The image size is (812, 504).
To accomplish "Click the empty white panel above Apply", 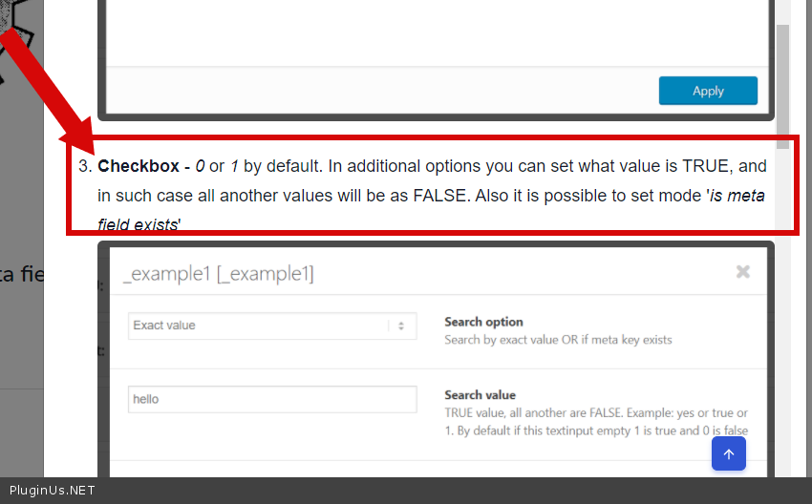I will pos(435,33).
